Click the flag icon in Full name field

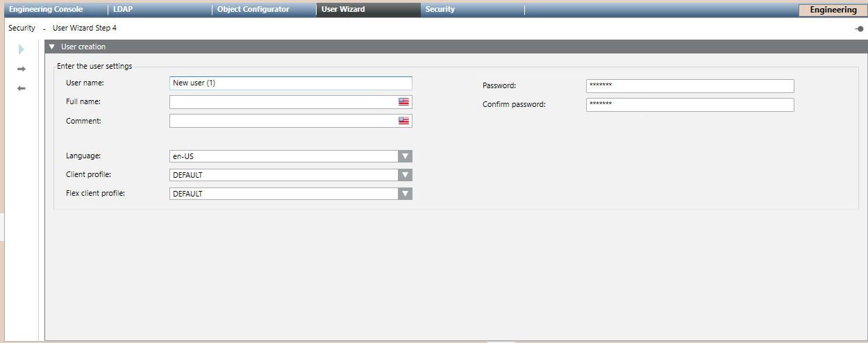[x=404, y=101]
